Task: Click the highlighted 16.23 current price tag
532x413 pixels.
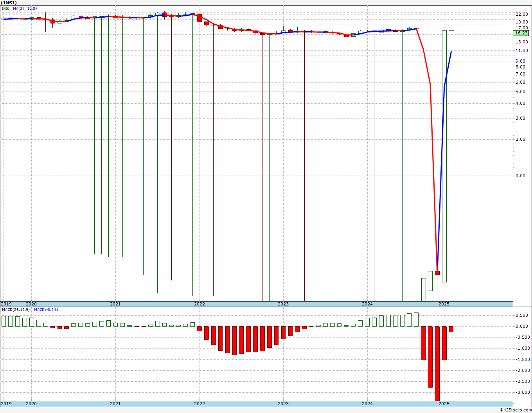Action: pos(521,33)
